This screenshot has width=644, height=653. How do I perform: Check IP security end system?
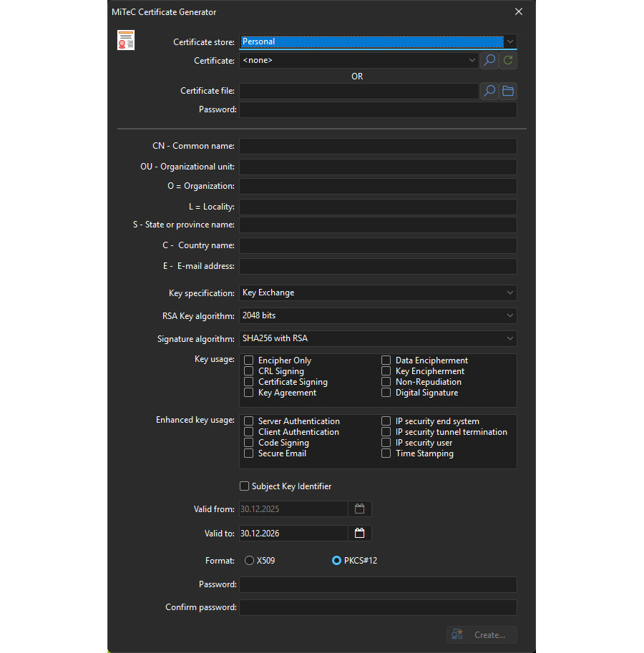[386, 421]
